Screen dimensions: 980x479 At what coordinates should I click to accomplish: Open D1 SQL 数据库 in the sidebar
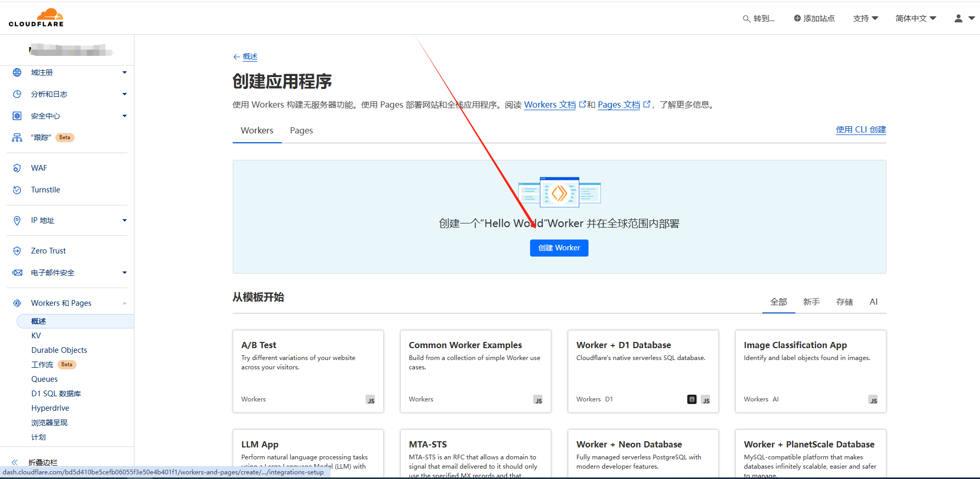[x=56, y=394]
